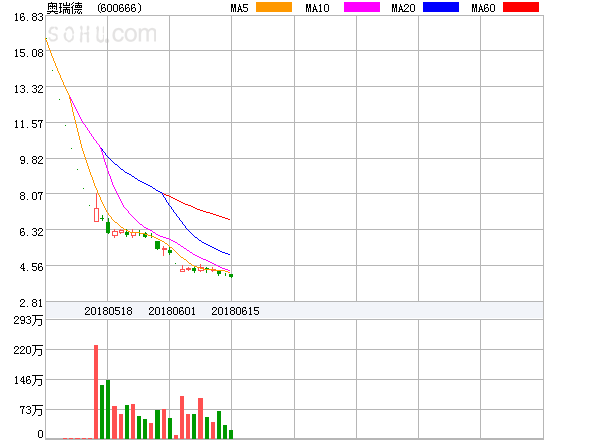Click the tallest red volume bar
The height and width of the screenshot is (440, 600).
pos(96,392)
